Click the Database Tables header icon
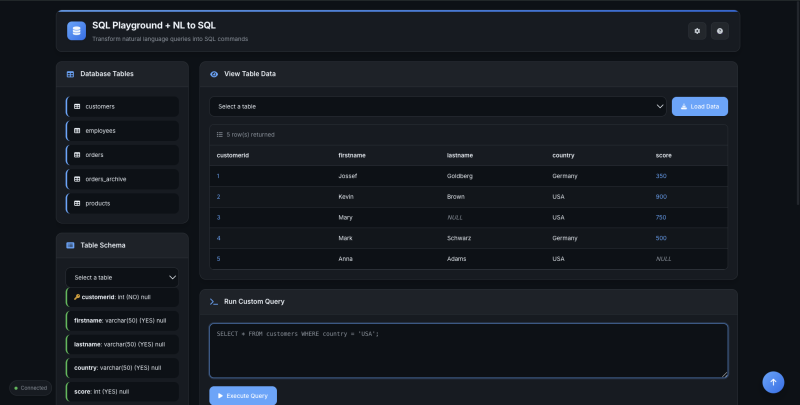 [x=70, y=74]
